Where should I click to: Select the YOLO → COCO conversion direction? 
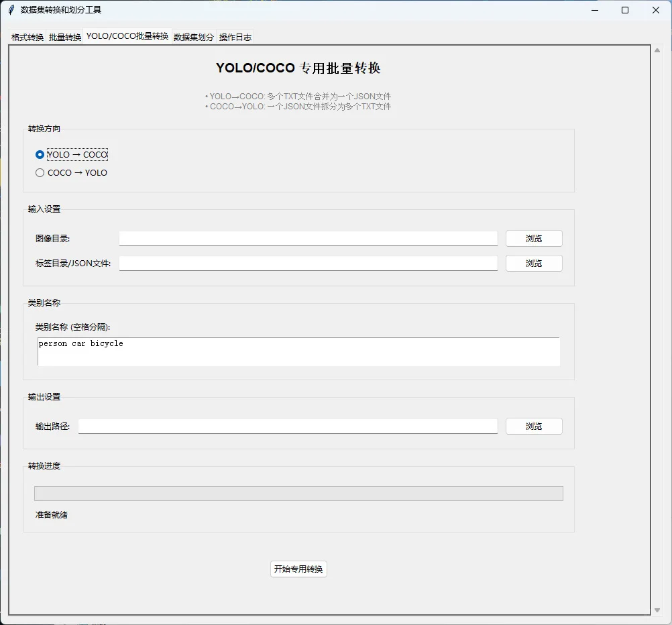click(40, 154)
